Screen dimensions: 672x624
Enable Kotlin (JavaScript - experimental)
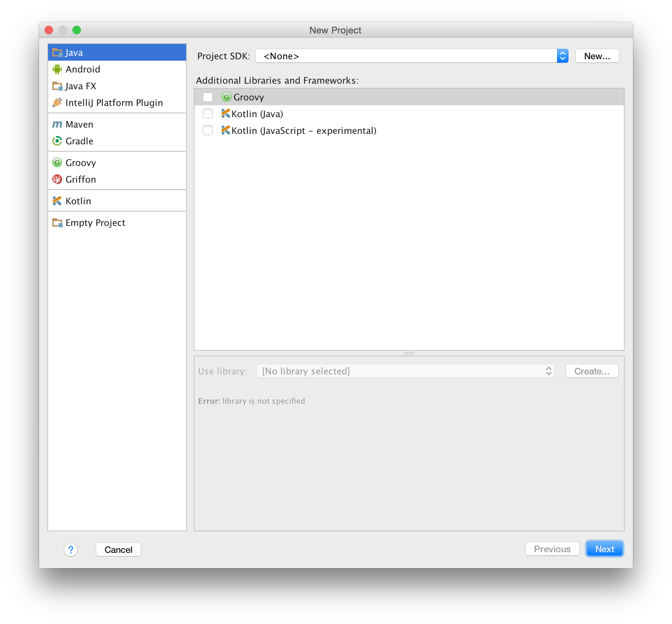tap(208, 130)
